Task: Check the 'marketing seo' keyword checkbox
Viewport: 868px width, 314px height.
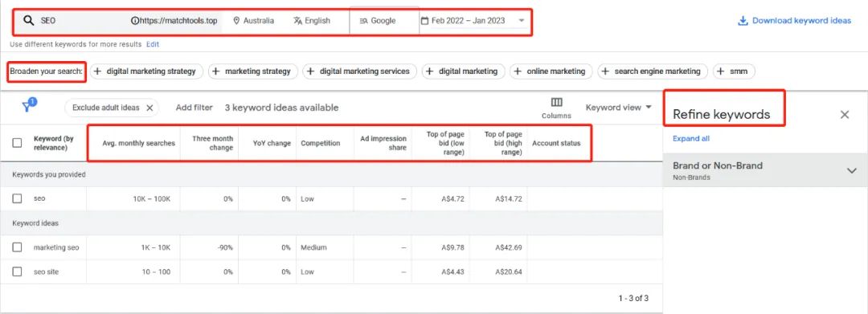Action: 17,247
